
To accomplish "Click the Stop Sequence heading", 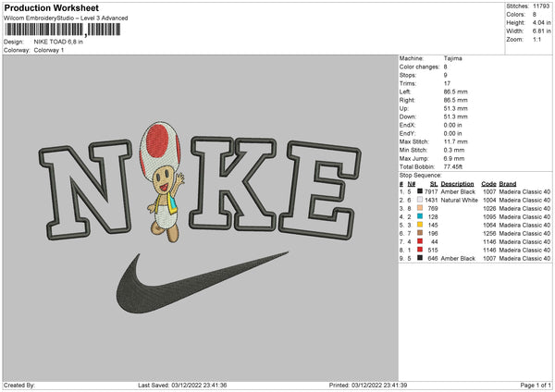I will 421,175.
